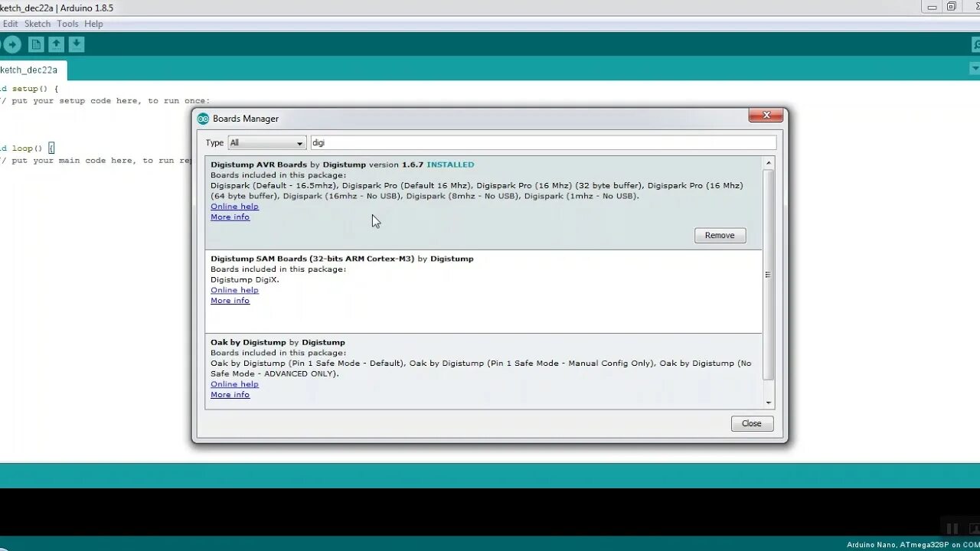This screenshot has width=980, height=551.
Task: Open Online help for Oak by Digistump
Action: pos(234,384)
